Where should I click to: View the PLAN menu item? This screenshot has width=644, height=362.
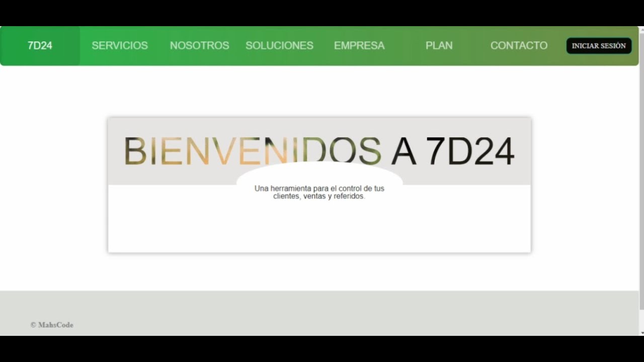[x=439, y=46]
